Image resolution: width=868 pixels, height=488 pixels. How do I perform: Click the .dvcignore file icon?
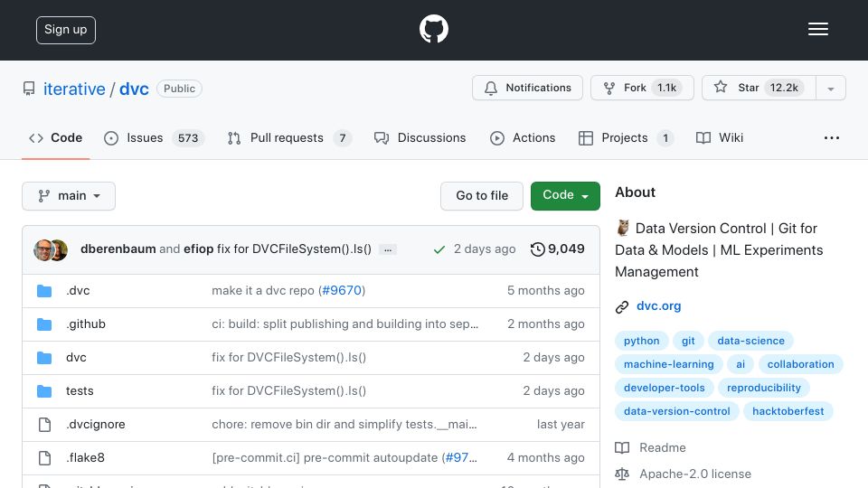(45, 425)
